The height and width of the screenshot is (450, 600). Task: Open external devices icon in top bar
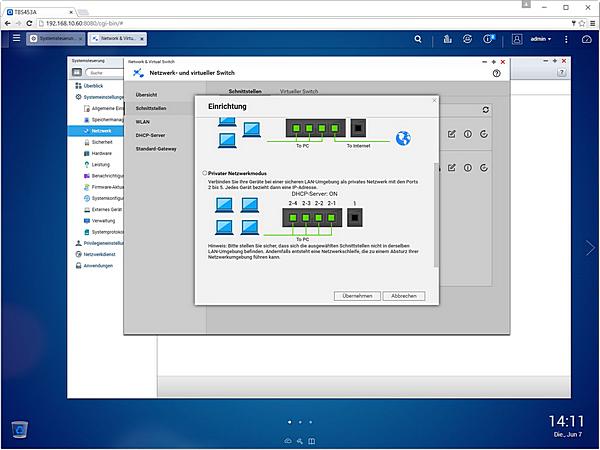point(467,39)
